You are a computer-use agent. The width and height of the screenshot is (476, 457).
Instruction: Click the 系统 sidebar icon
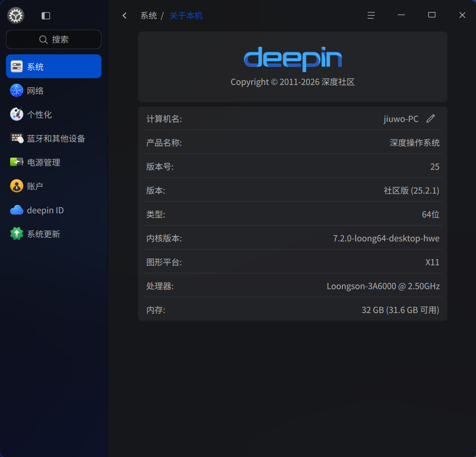pyautogui.click(x=17, y=66)
